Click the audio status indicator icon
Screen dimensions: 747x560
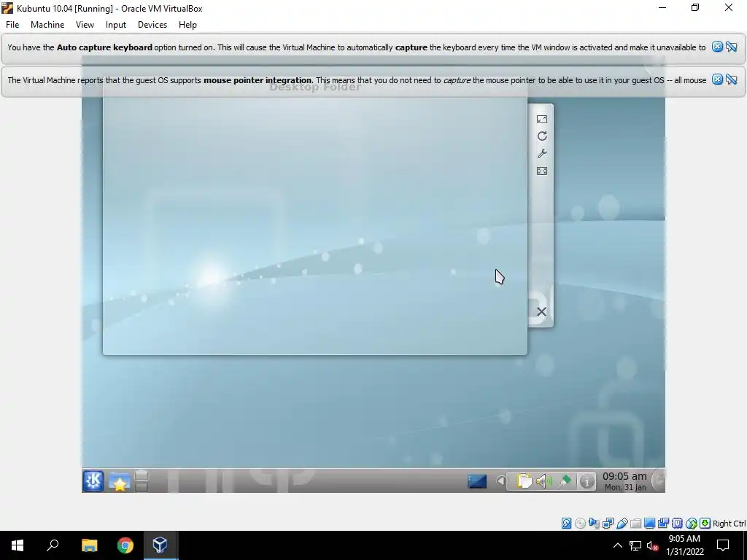594,524
